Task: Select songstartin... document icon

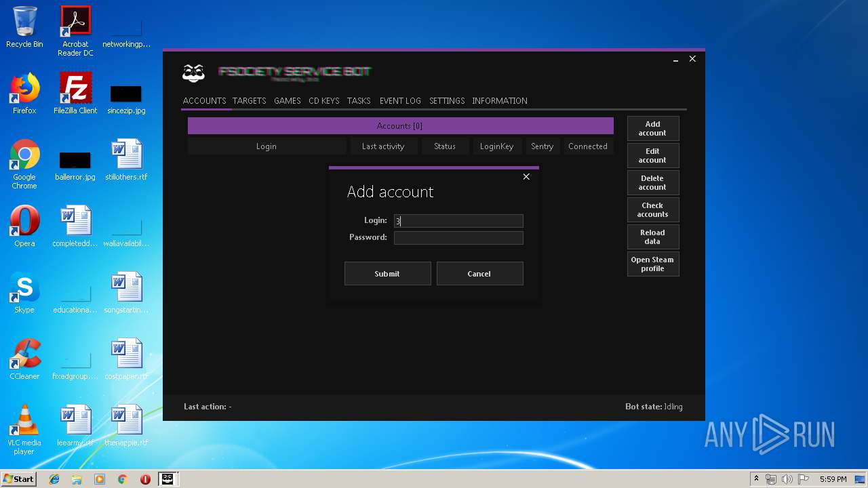Action: tap(126, 293)
